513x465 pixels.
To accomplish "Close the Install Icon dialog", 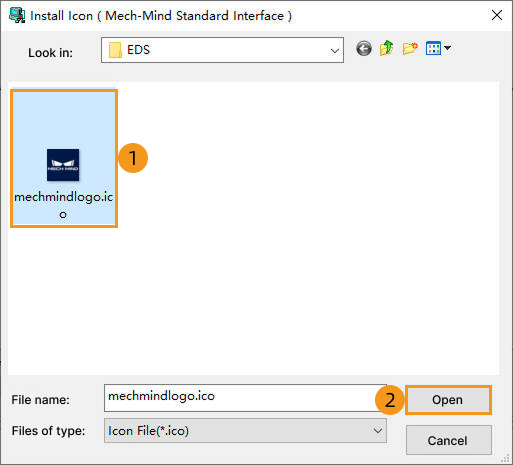I will pos(497,15).
